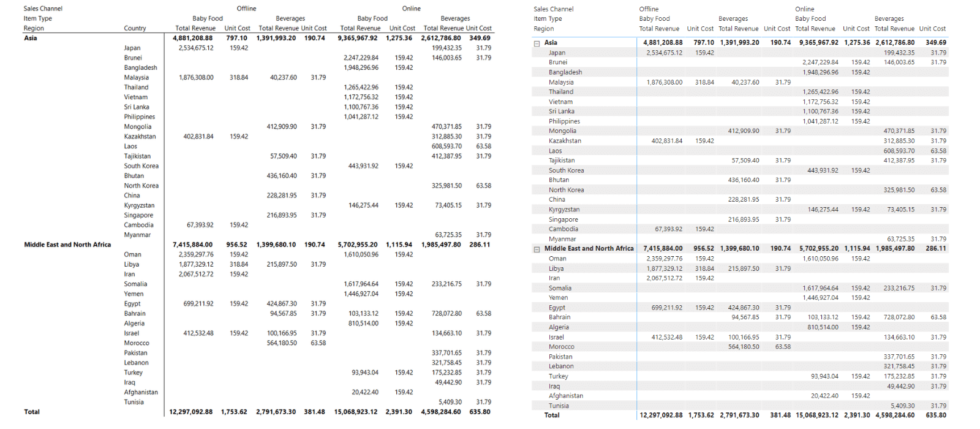
Task: Click Offline header in the Country-column table
Action: (246, 9)
